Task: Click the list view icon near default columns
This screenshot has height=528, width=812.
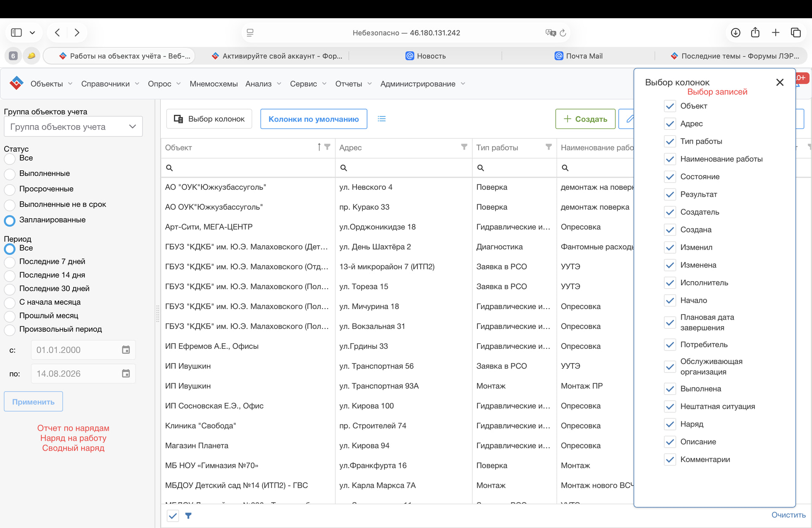Action: 381,119
